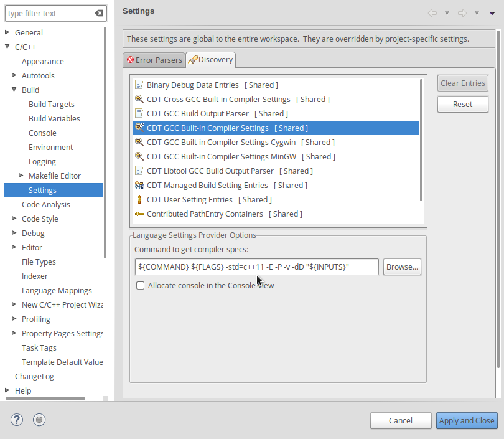Image resolution: width=504 pixels, height=439 pixels.
Task: Expand the Autotools tree node
Action: coord(14,75)
